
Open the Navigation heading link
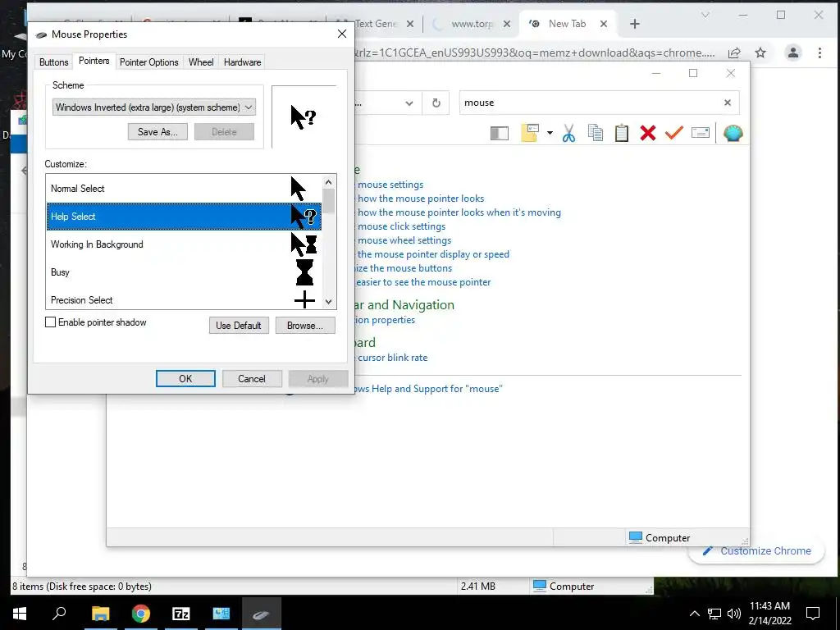(x=404, y=305)
